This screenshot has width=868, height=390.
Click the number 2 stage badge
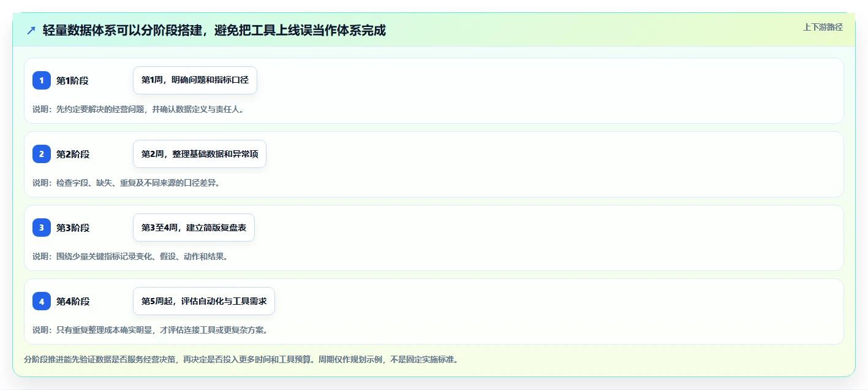[42, 154]
